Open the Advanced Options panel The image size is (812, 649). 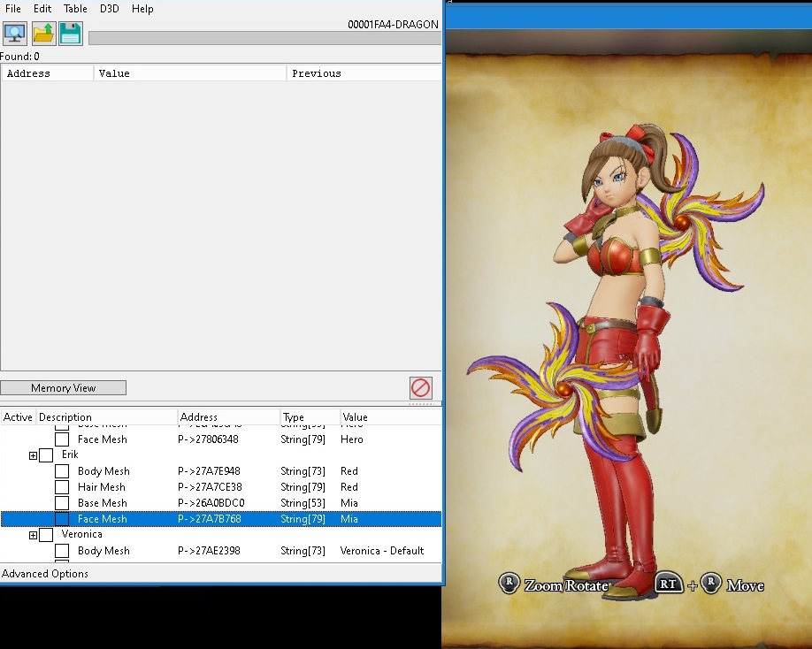click(45, 574)
